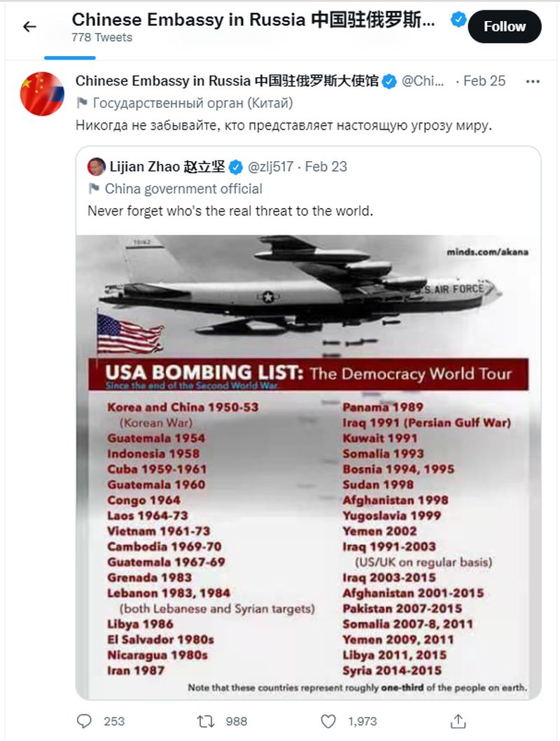Open the tweet's three-dot more menu
Screen dimensions: 560x741
pyautogui.click(x=533, y=81)
